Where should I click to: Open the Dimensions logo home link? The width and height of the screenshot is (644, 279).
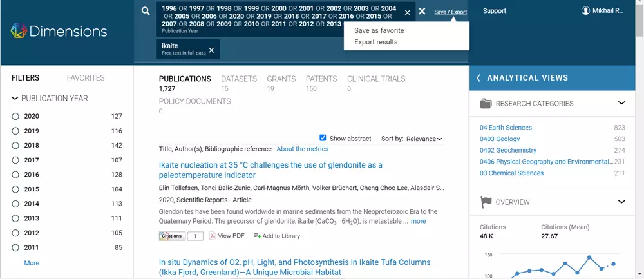point(59,31)
